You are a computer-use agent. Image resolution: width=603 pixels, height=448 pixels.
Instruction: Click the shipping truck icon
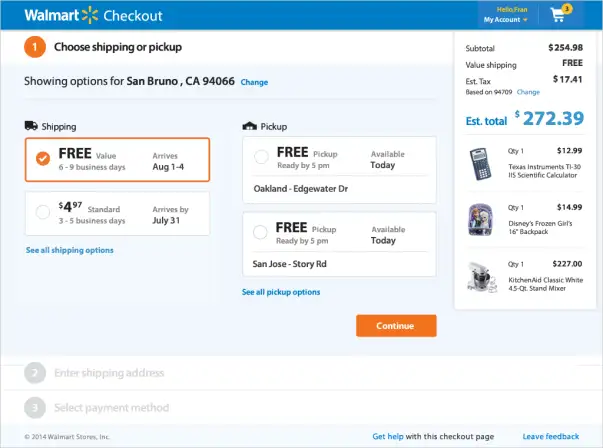32,126
